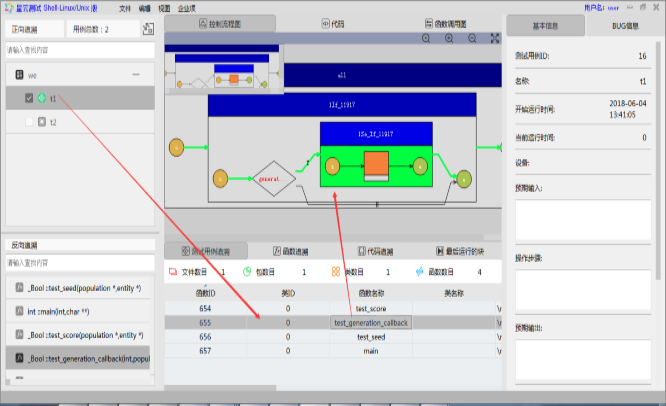Image resolution: width=666 pixels, height=406 pixels.
Task: Uncheck the t1 test case checkbox
Action: (29, 98)
